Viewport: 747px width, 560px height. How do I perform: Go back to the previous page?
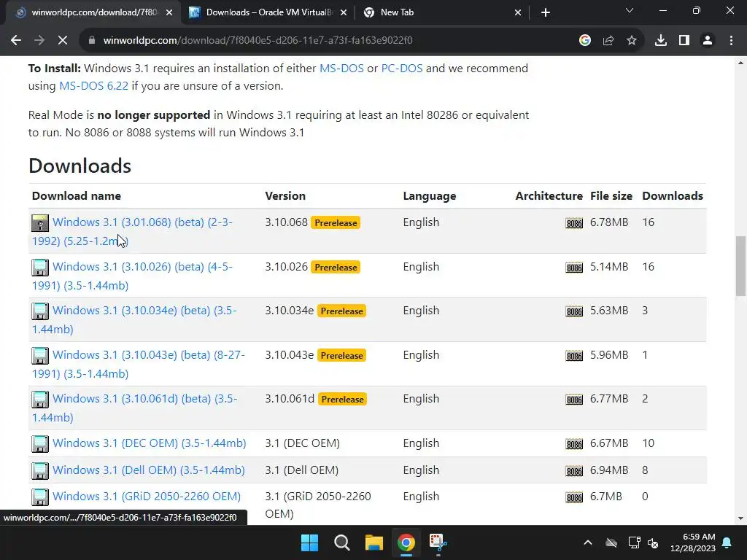16,41
